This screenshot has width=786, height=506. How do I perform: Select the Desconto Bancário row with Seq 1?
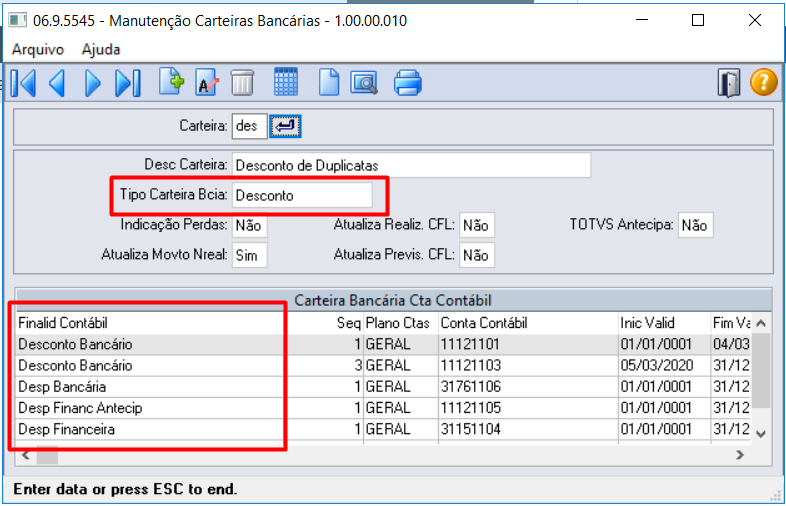point(383,344)
